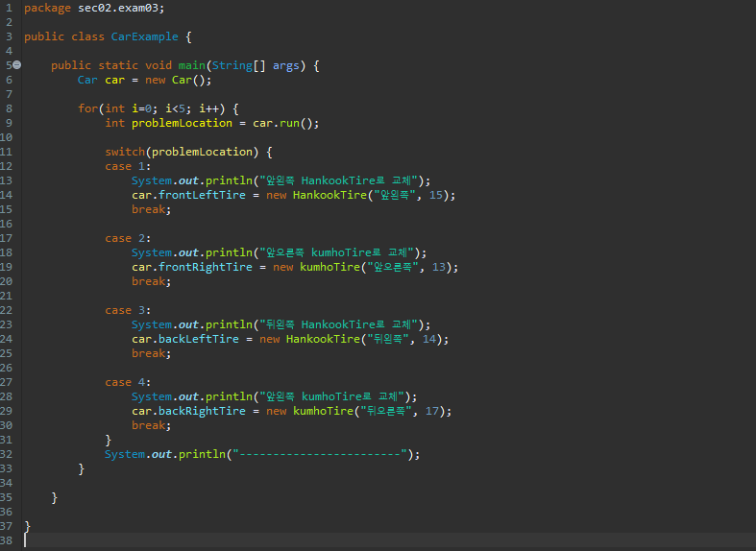
Task: Click 'Car()' constructor call on line 6
Action: [x=188, y=80]
